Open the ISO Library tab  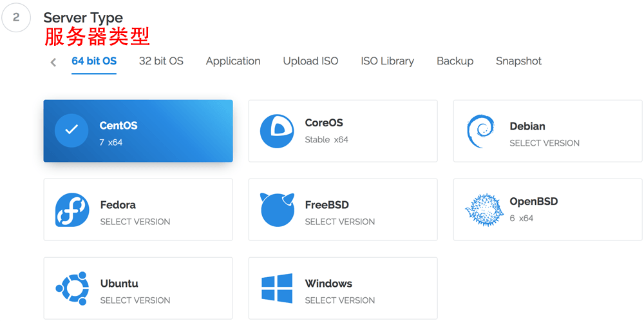[387, 61]
